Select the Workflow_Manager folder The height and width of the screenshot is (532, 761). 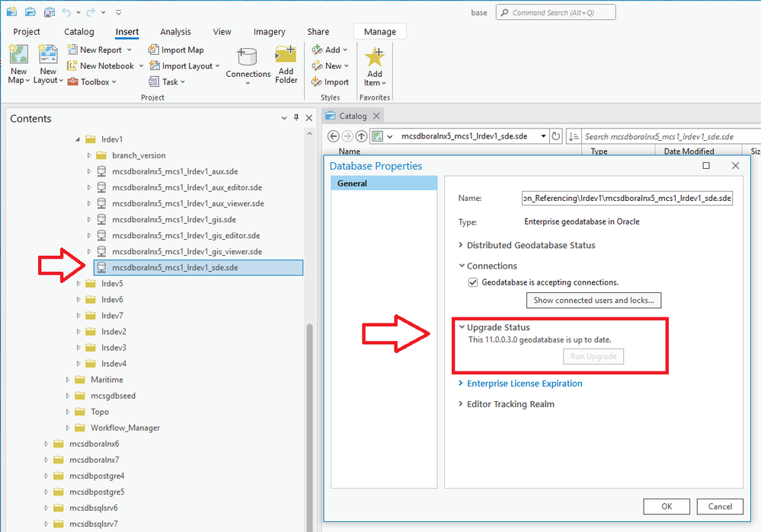(125, 428)
